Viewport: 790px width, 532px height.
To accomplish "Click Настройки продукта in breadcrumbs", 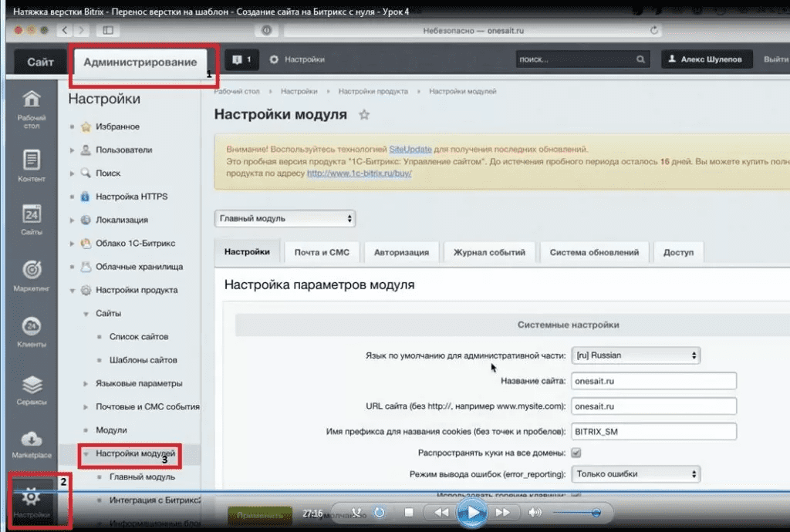I will pos(373,91).
